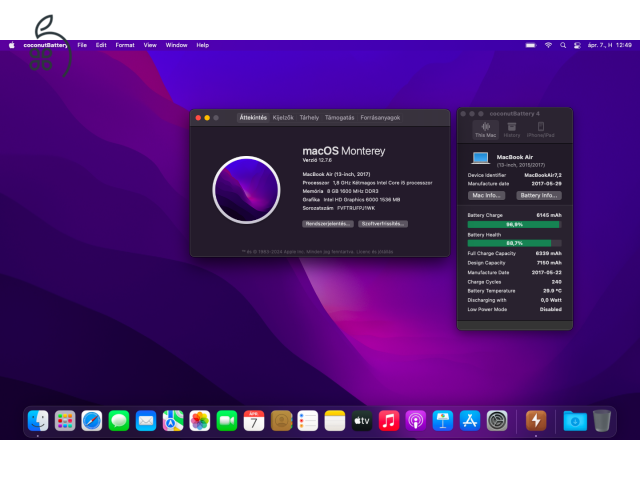Click battery status icon in menu bar
This screenshot has height=480, width=640.
pyautogui.click(x=531, y=45)
